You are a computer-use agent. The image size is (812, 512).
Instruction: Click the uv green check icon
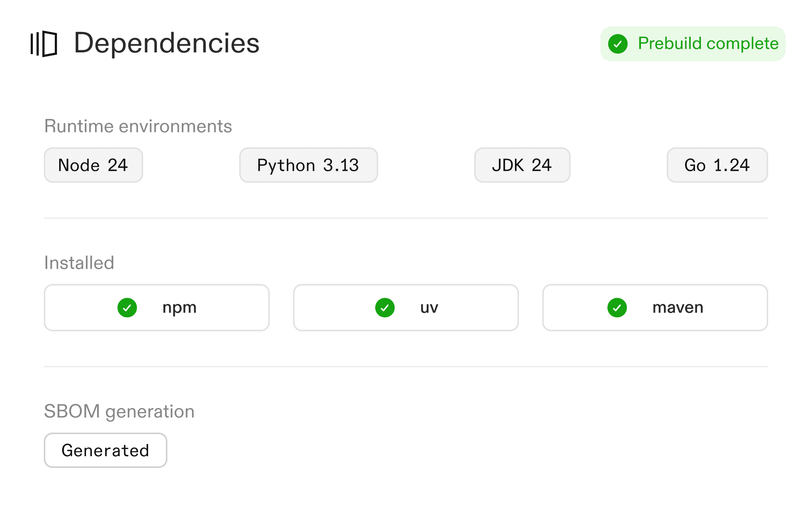(385, 308)
